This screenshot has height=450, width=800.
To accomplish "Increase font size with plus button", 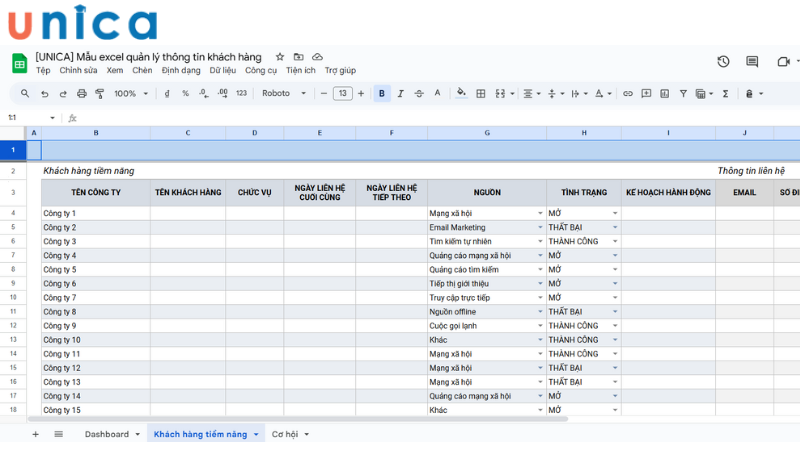I will point(361,94).
